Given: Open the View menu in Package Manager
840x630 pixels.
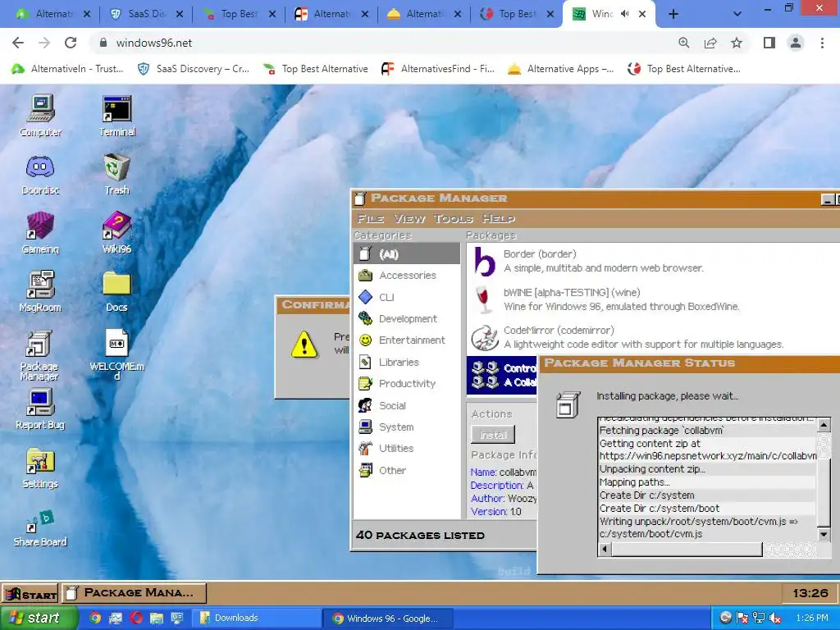Looking at the screenshot, I should coord(410,218).
